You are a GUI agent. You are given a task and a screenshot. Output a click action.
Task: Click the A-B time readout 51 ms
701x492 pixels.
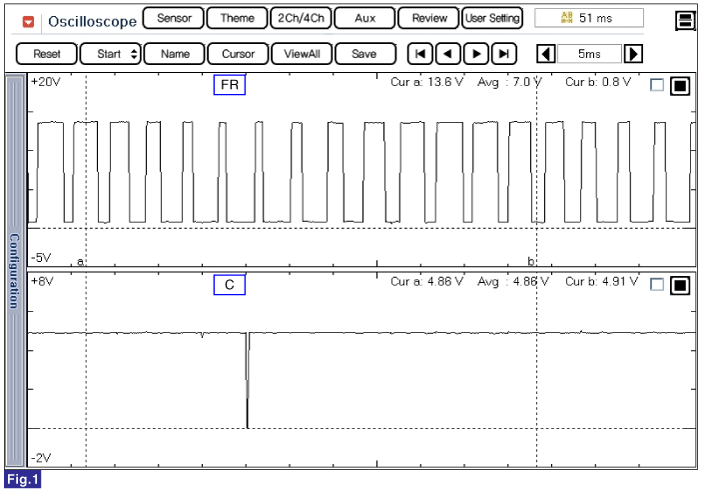point(589,18)
